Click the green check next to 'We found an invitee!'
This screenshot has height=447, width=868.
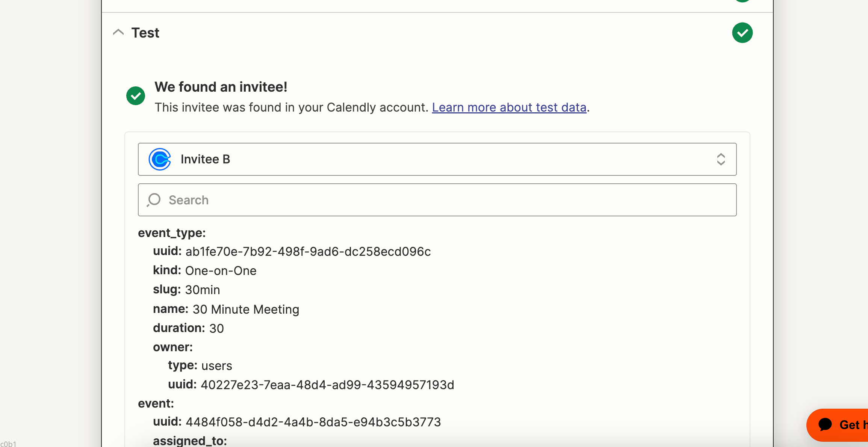click(136, 96)
